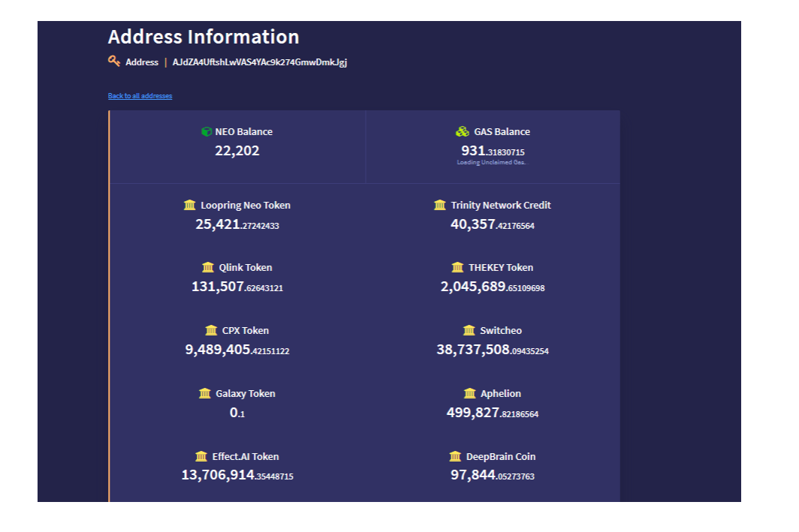Click the THEKEY Token label
799x532 pixels.
[x=501, y=267]
